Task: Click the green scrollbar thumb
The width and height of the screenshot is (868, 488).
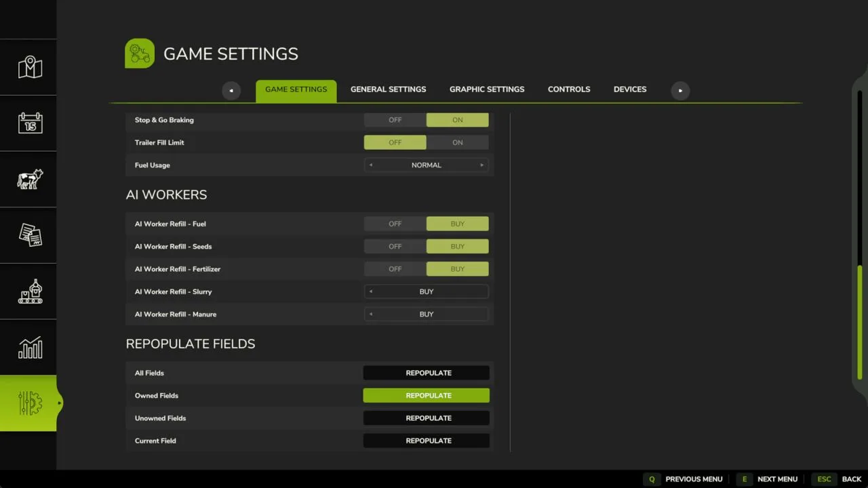Action: coord(860,322)
